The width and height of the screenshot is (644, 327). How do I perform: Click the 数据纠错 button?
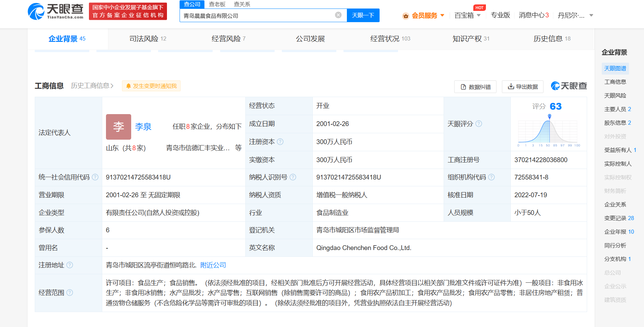pos(475,87)
